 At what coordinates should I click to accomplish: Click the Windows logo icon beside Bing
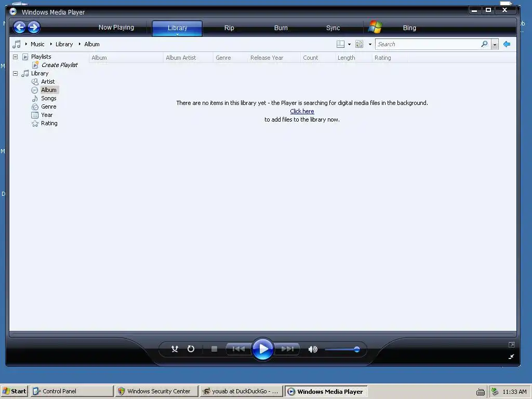375,27
